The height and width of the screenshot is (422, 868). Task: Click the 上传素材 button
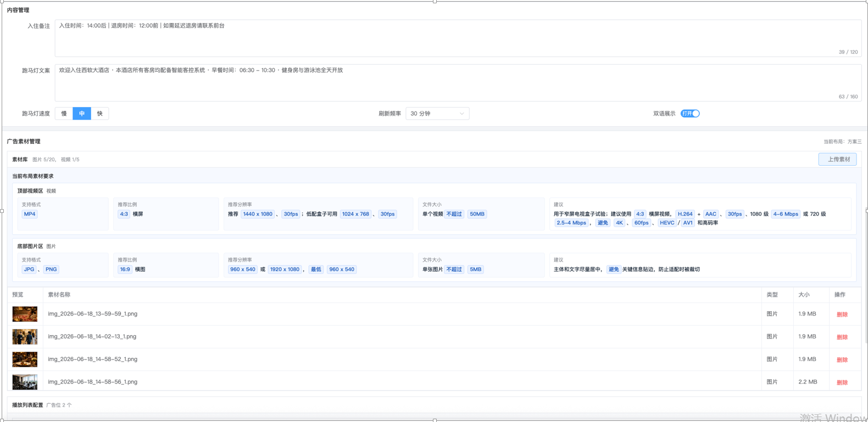tap(838, 159)
